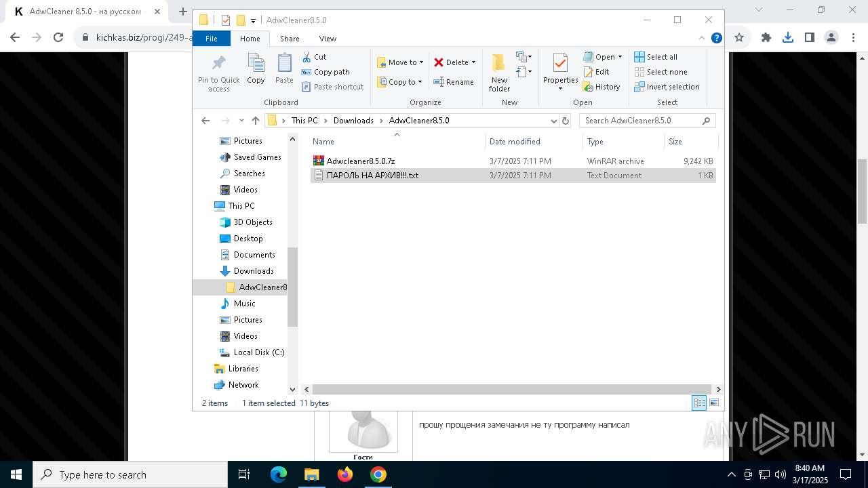Click the red Delete button
The width and height of the screenshot is (868, 488).
[451, 62]
